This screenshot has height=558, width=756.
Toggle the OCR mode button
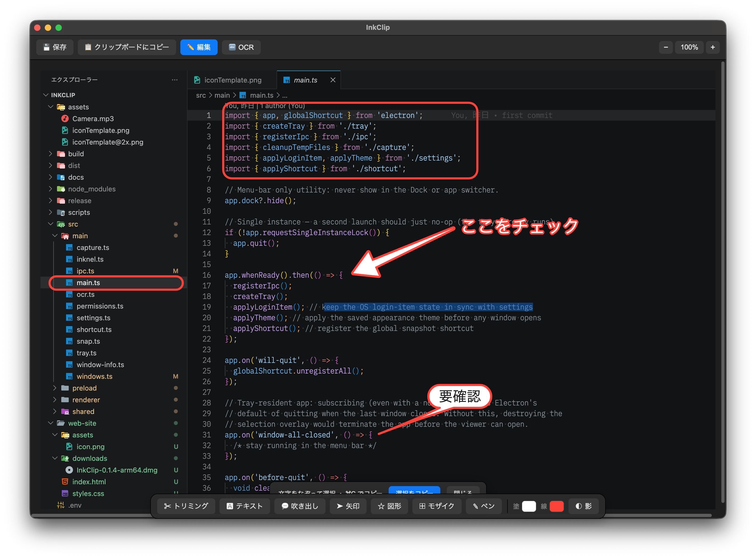(241, 47)
